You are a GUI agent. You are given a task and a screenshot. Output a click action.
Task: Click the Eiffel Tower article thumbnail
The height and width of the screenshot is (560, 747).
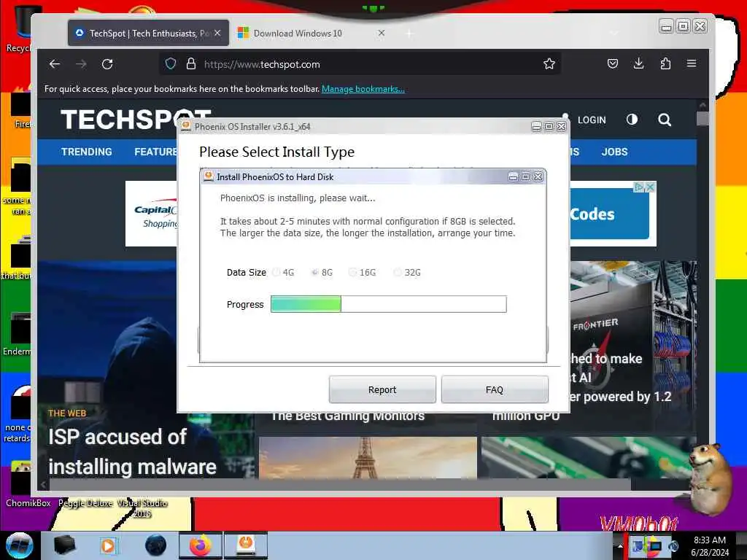tap(368, 458)
